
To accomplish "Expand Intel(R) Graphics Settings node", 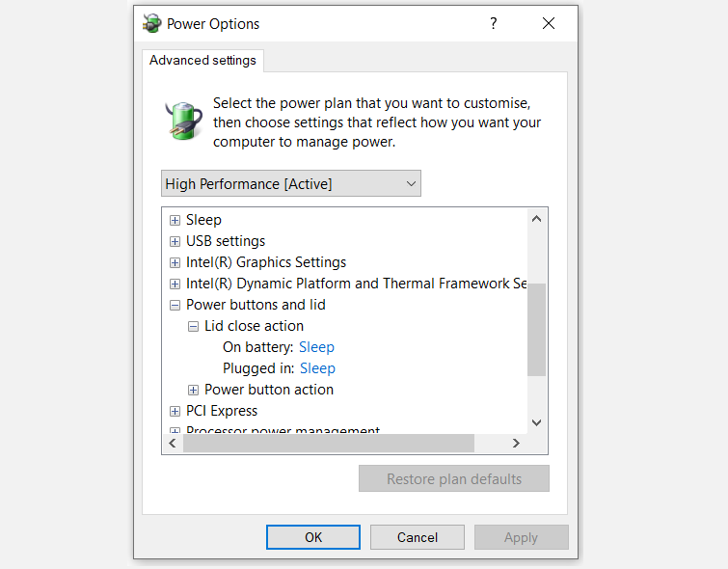I will click(x=175, y=263).
